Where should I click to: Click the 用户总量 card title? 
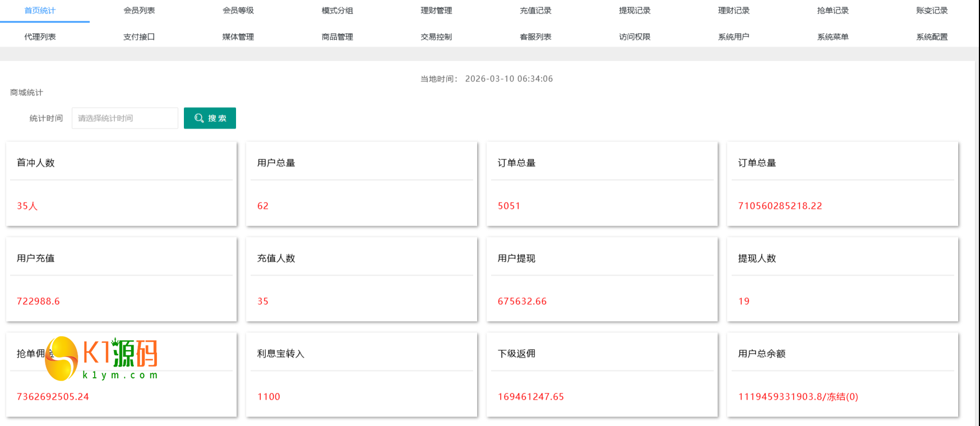point(276,163)
